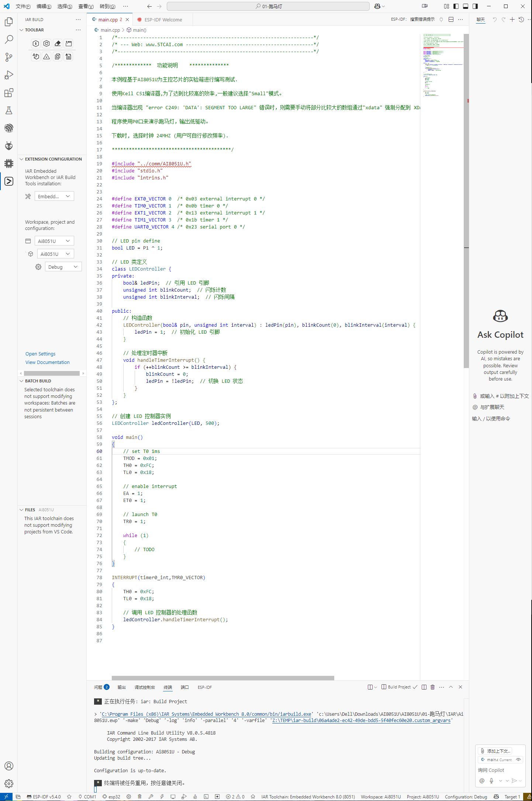
Task: Click the ESP-IDF full clean trash icon in the status bar
Action: pyautogui.click(x=139, y=797)
